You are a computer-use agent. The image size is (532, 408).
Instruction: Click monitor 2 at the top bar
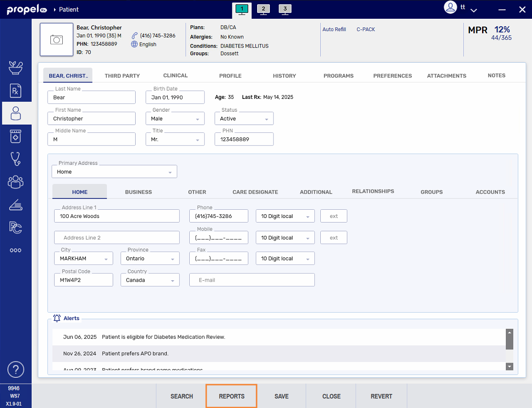coord(263,9)
